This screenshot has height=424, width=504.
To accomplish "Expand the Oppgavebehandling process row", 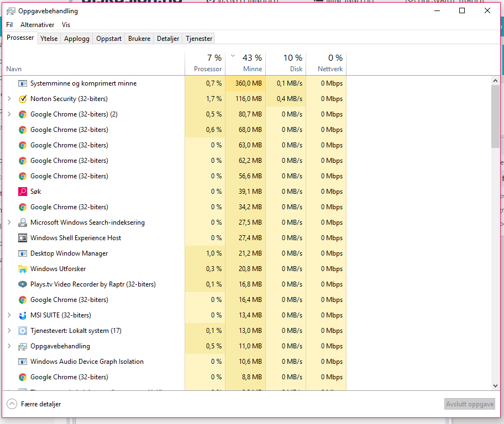I will (x=9, y=346).
